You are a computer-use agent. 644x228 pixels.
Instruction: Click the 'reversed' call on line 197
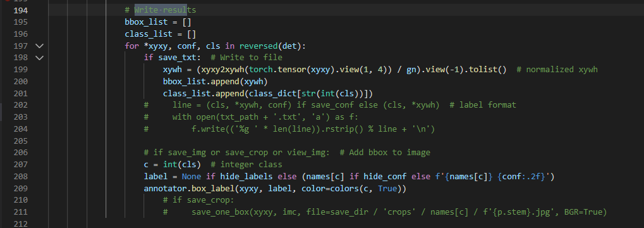258,46
